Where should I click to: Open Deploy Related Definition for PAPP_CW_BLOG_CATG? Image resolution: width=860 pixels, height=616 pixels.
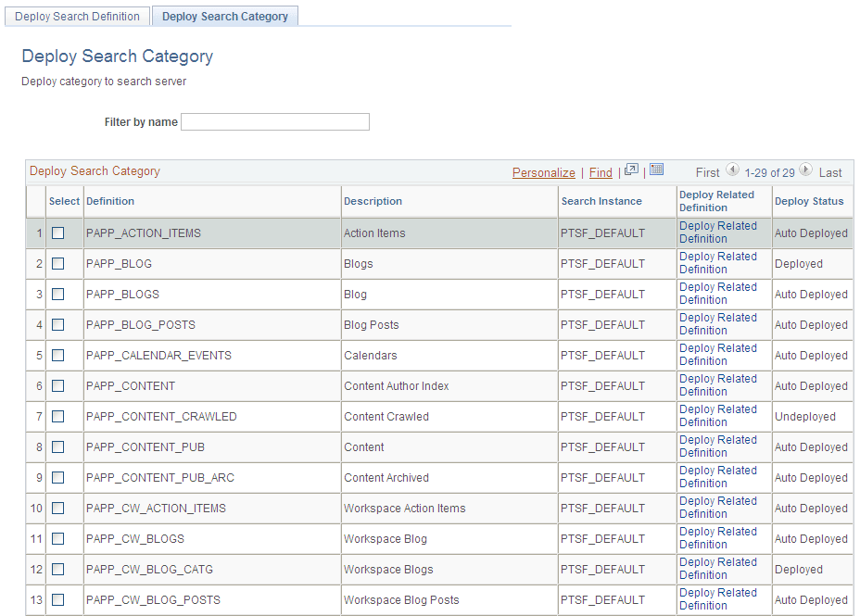(x=718, y=569)
